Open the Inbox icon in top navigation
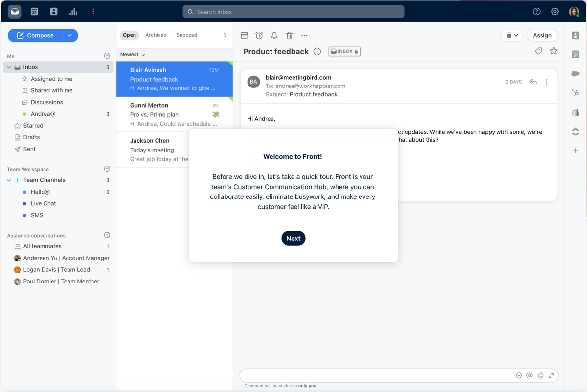The image size is (587, 392). click(x=15, y=12)
